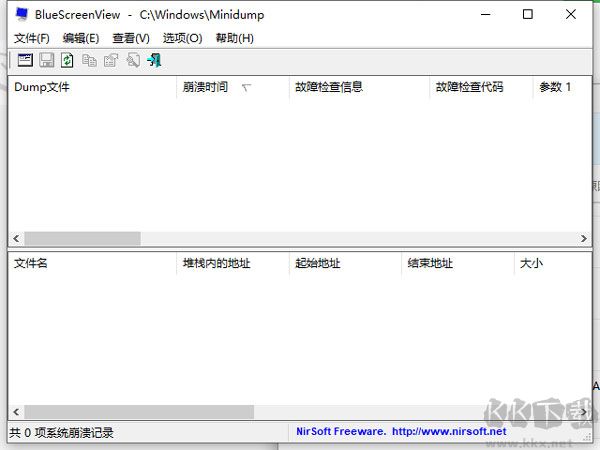Click the 共 0 项系统崩溃记录 status text
Screen dimensions: 600x450
point(62,433)
